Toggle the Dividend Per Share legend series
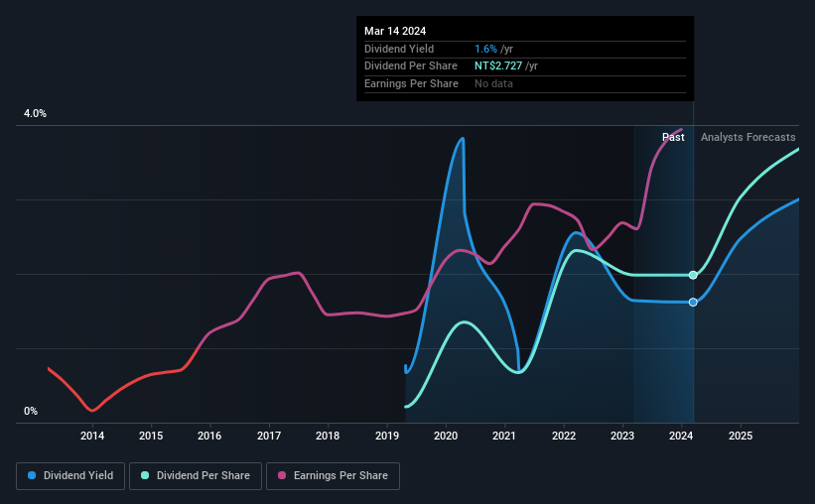This screenshot has height=504, width=815. coord(196,476)
